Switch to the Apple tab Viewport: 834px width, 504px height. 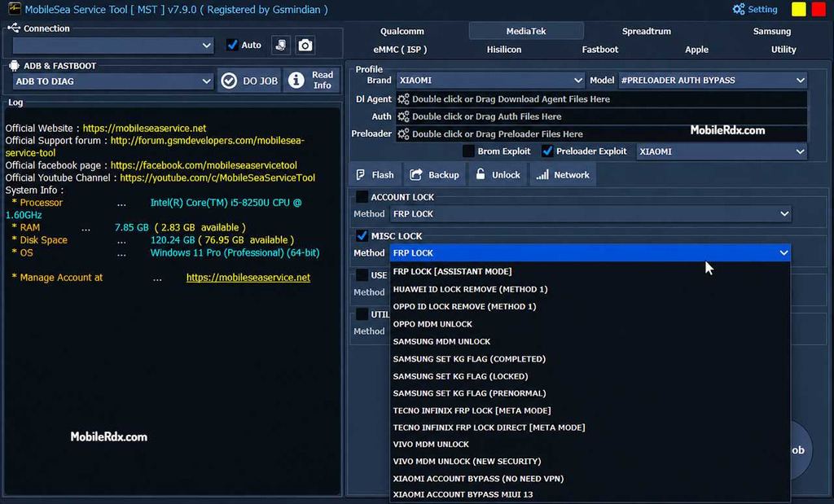697,50
